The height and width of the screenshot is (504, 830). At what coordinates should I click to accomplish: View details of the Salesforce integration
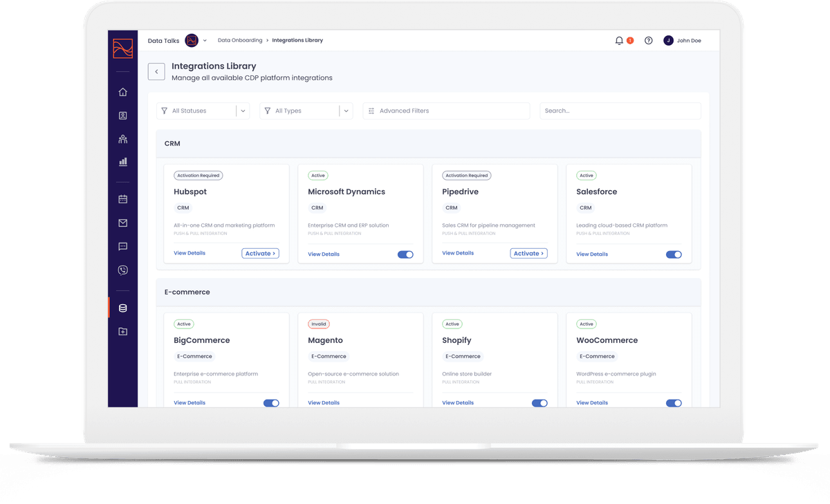591,254
